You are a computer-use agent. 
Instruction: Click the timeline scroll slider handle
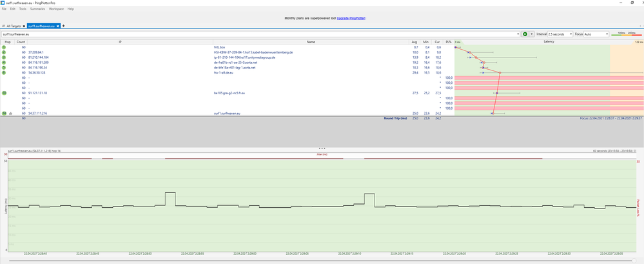point(635,260)
